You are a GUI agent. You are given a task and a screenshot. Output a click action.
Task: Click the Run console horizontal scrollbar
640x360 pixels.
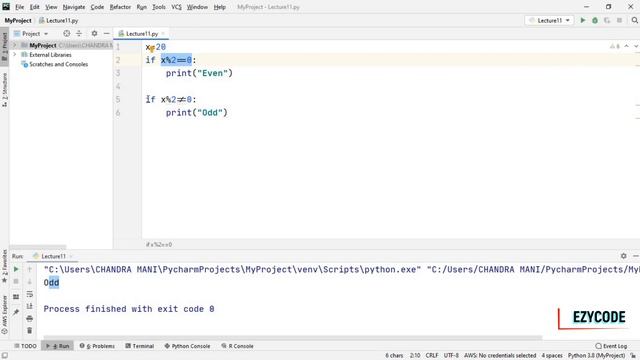[293, 338]
